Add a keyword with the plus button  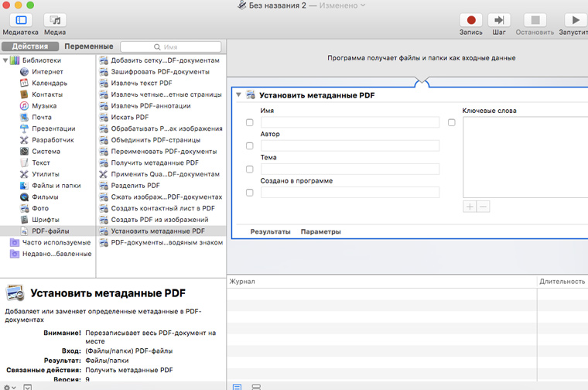470,207
